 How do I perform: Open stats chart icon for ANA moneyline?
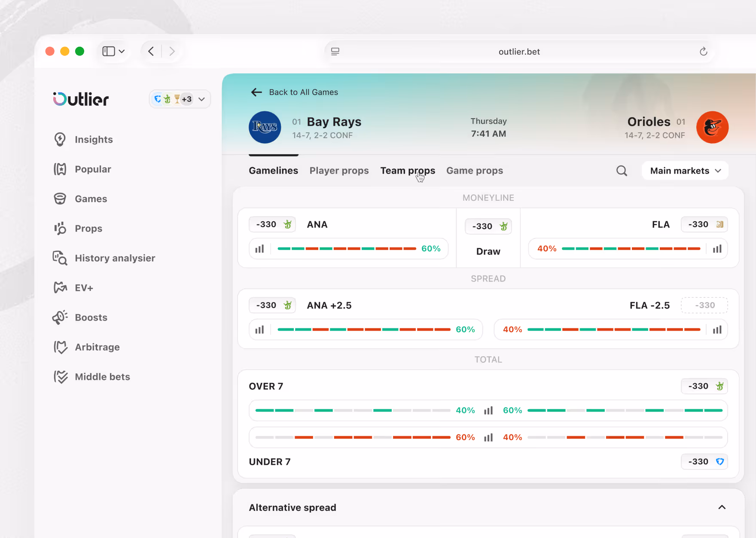tap(259, 249)
